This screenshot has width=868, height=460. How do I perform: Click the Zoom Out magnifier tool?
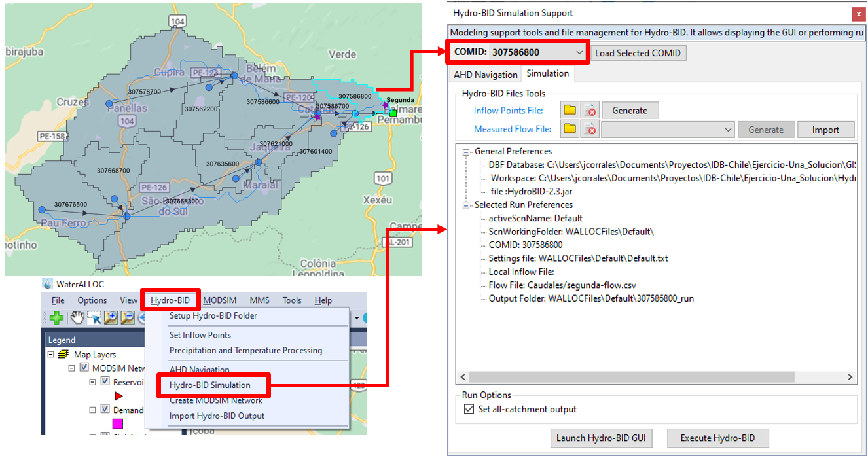tap(127, 318)
